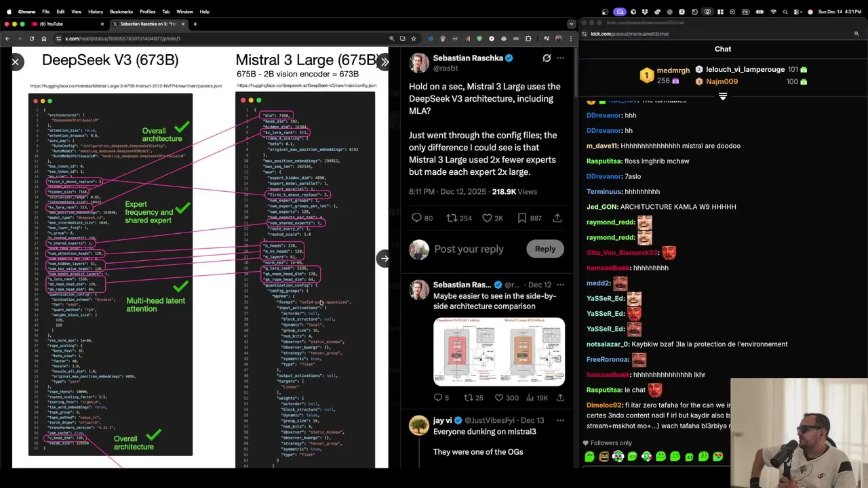Reload the x.com page

[31, 39]
